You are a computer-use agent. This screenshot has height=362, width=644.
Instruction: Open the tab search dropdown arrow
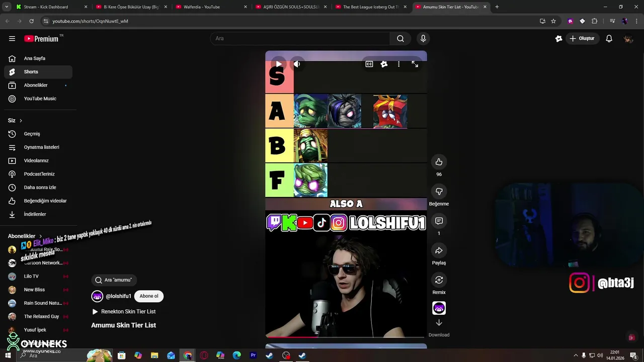7,7
